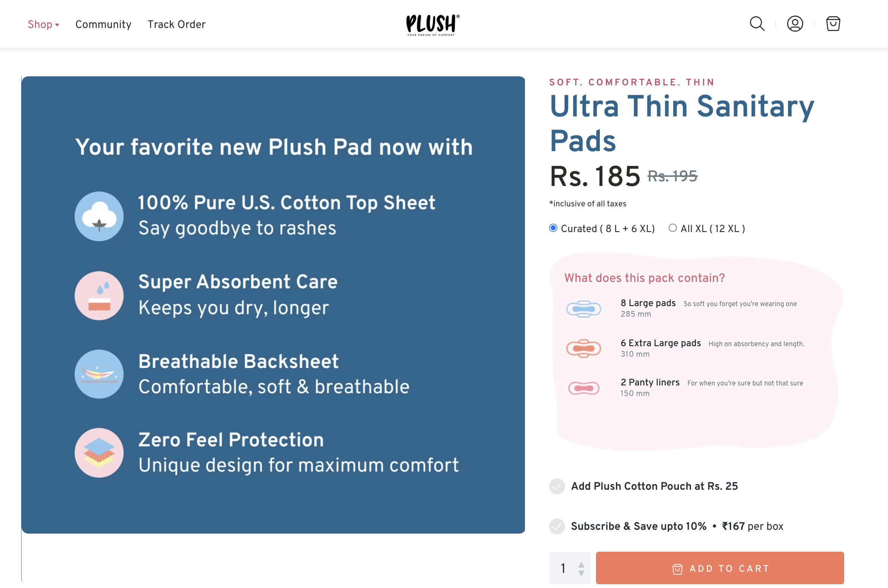Viewport: 888px width, 588px height.
Task: Click the Plush logo
Action: coord(433,25)
